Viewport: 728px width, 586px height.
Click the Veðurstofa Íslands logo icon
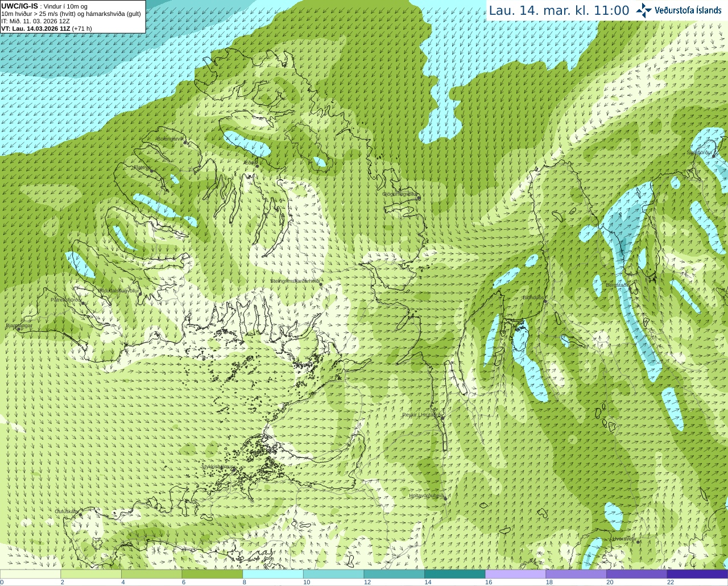(644, 10)
